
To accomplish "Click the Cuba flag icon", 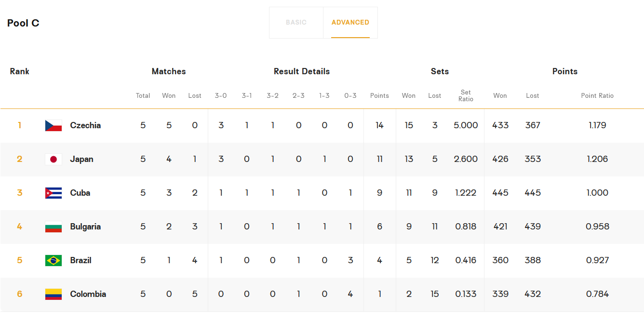I will [x=54, y=193].
